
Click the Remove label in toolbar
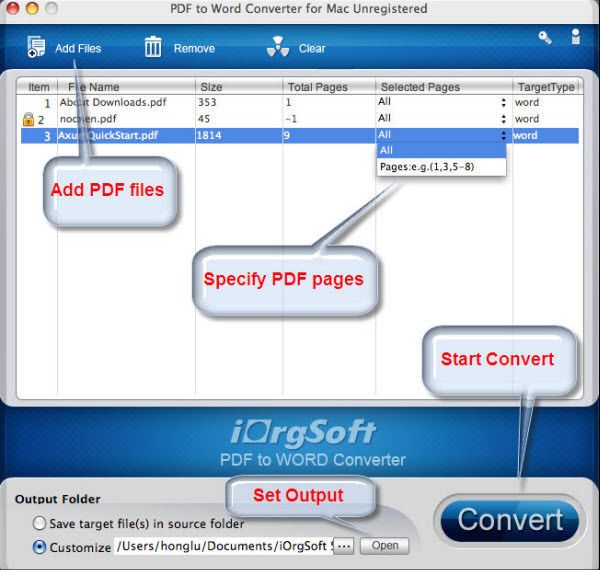tap(194, 49)
